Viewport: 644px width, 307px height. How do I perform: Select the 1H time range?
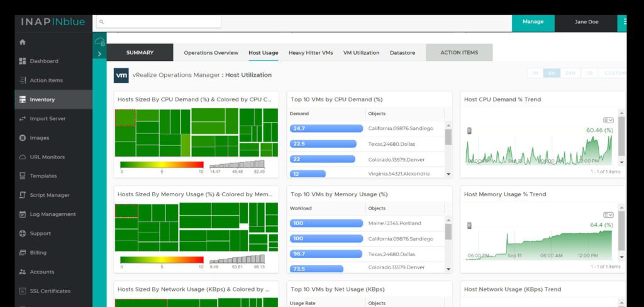[535, 73]
